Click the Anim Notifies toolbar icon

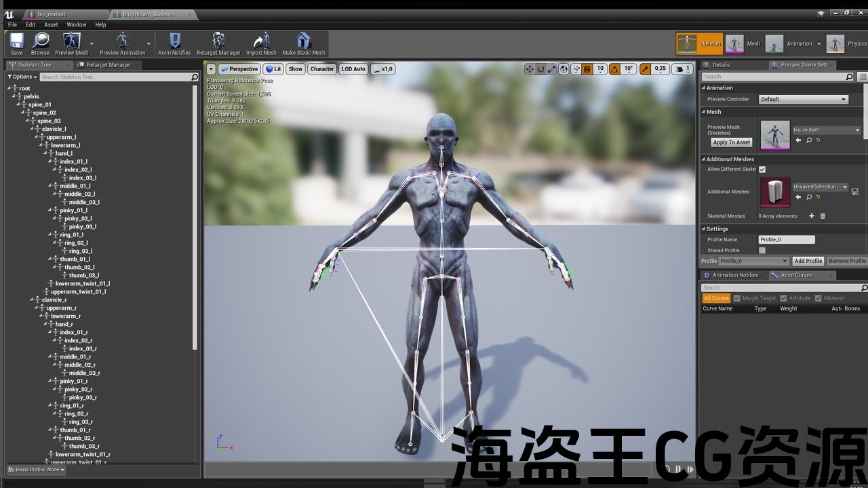click(x=174, y=43)
